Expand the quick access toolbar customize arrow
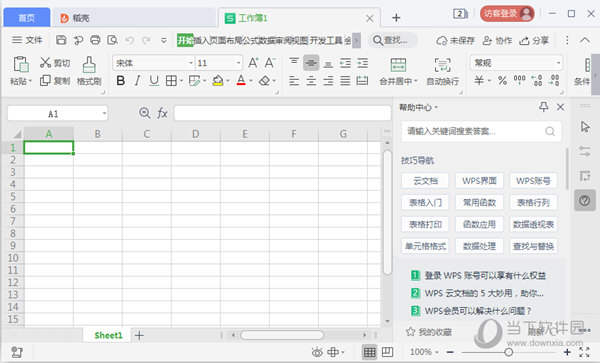 [x=163, y=40]
